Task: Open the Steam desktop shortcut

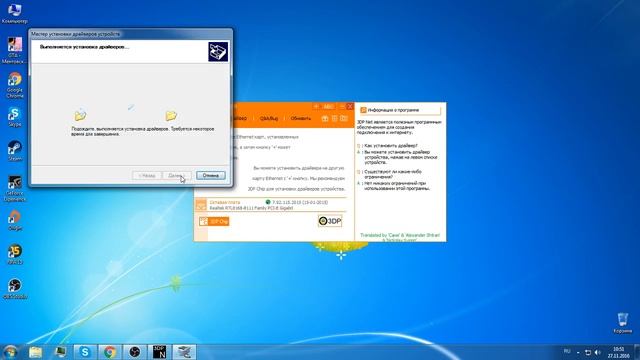Action: tap(15, 151)
